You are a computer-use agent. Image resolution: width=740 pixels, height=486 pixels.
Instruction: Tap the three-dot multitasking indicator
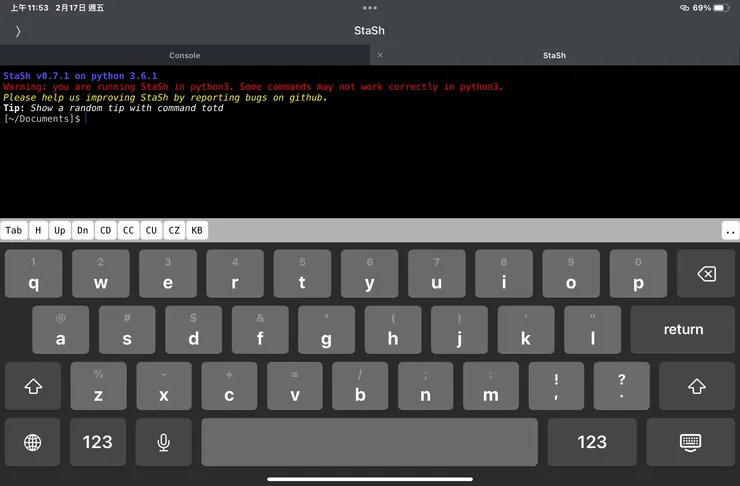tap(370, 8)
